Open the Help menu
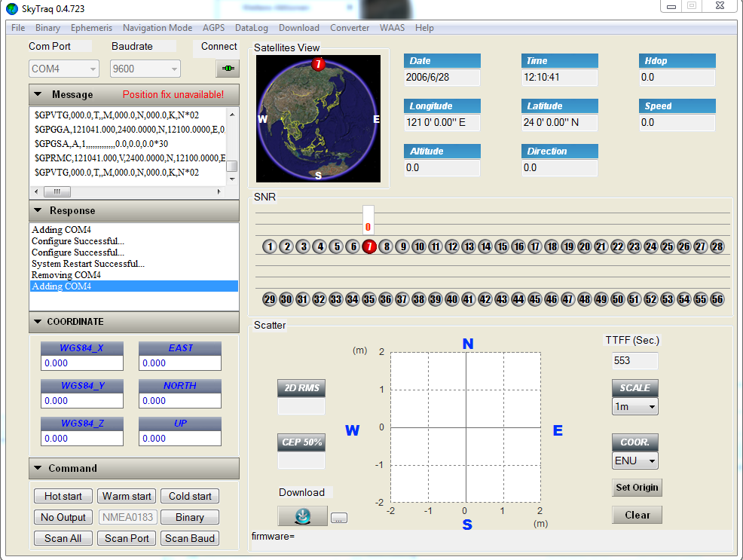 424,28
